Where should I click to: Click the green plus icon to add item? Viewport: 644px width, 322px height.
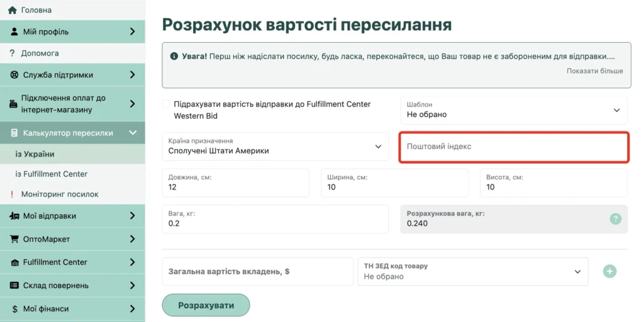click(610, 271)
